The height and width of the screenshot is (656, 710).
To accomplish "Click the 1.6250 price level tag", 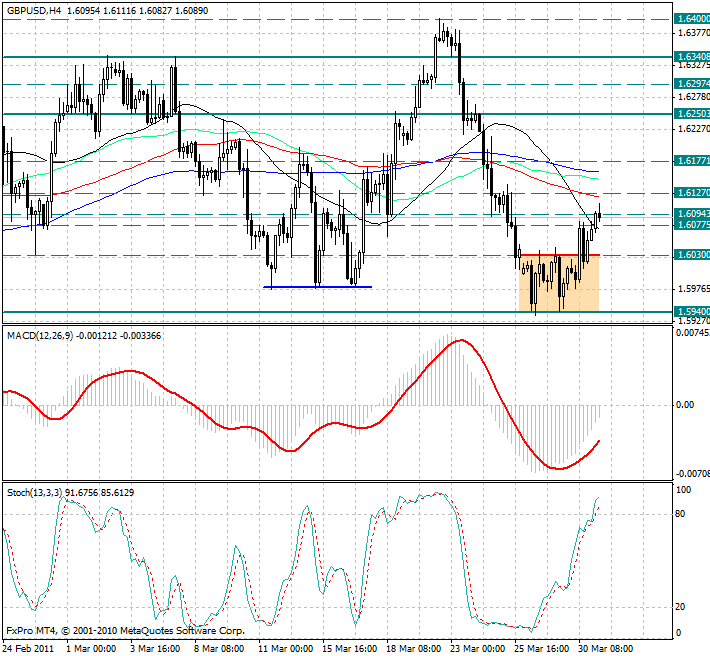I will pos(691,114).
